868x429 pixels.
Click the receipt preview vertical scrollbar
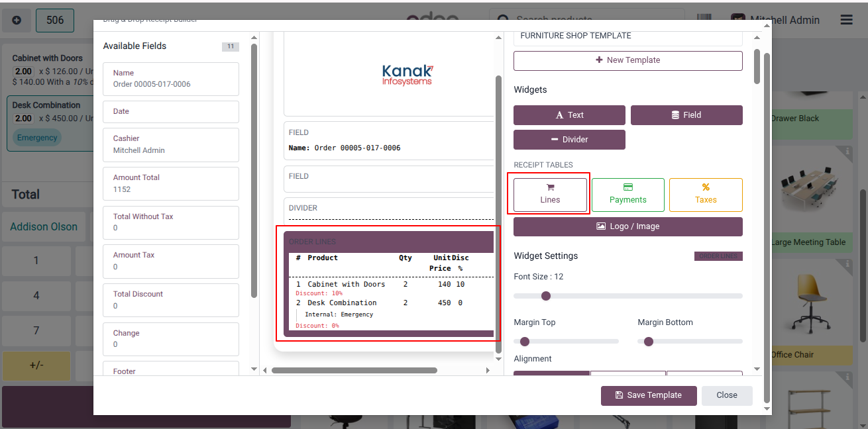click(499, 214)
